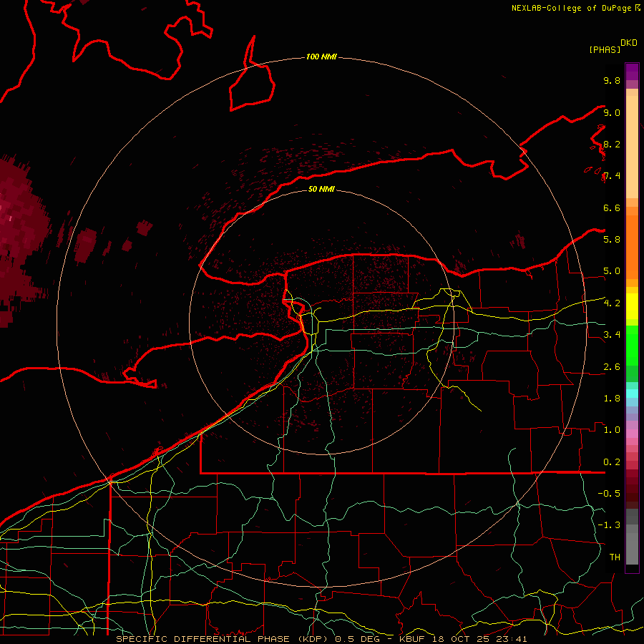Click the 8.2 legend value

point(612,144)
